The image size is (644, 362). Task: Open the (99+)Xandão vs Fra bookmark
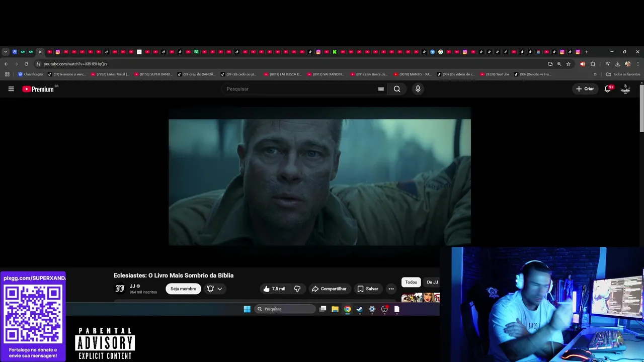pos(533,74)
